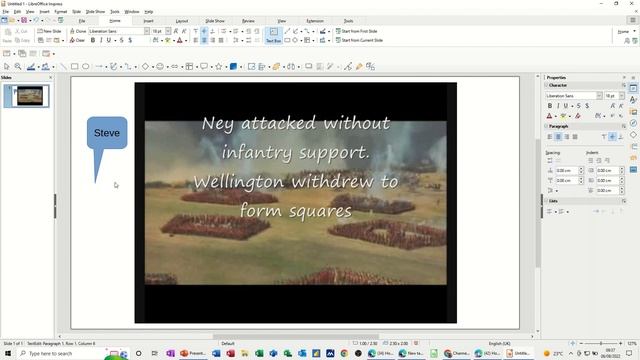
Task: Click the blue 3D Objects tool
Action: 233,66
